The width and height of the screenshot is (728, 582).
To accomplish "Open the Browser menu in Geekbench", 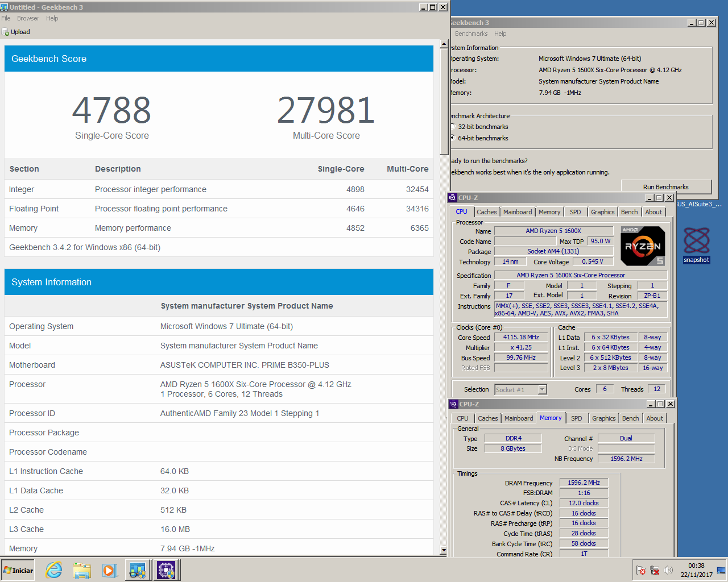I will tap(28, 18).
